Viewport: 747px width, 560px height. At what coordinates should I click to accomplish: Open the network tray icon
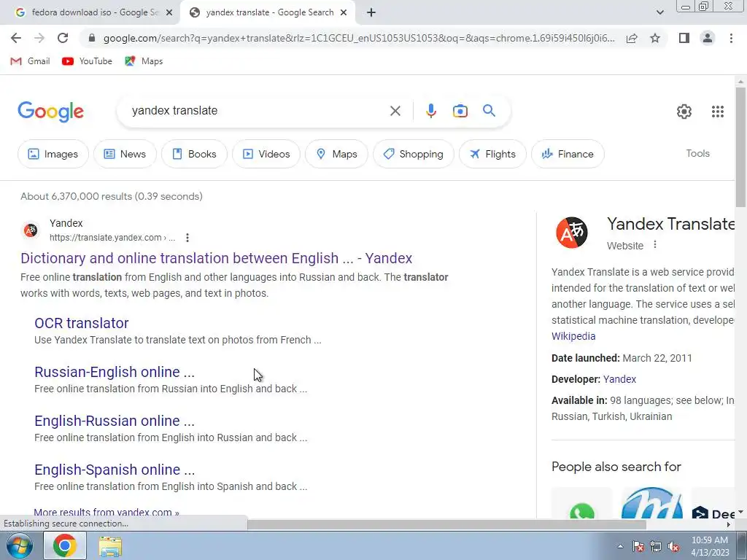pos(656,546)
